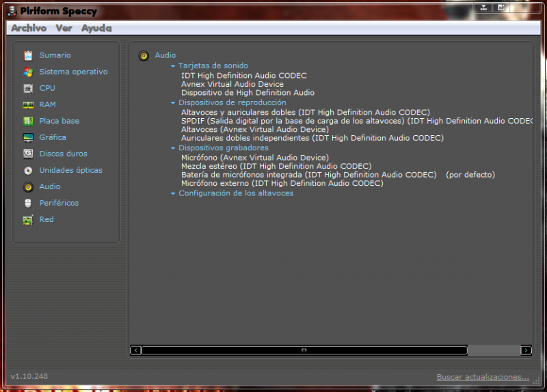
Task: Click the horizontal scrollbar left arrow
Action: (135, 350)
